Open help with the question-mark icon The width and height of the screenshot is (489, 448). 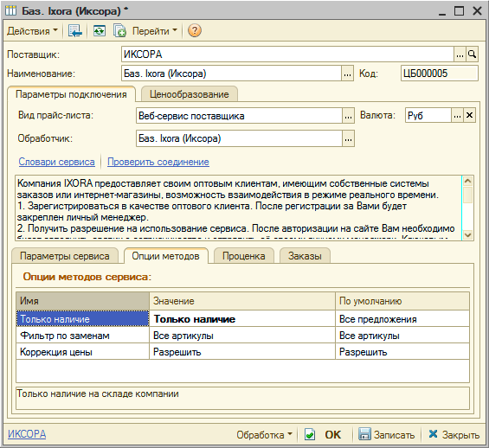[194, 30]
